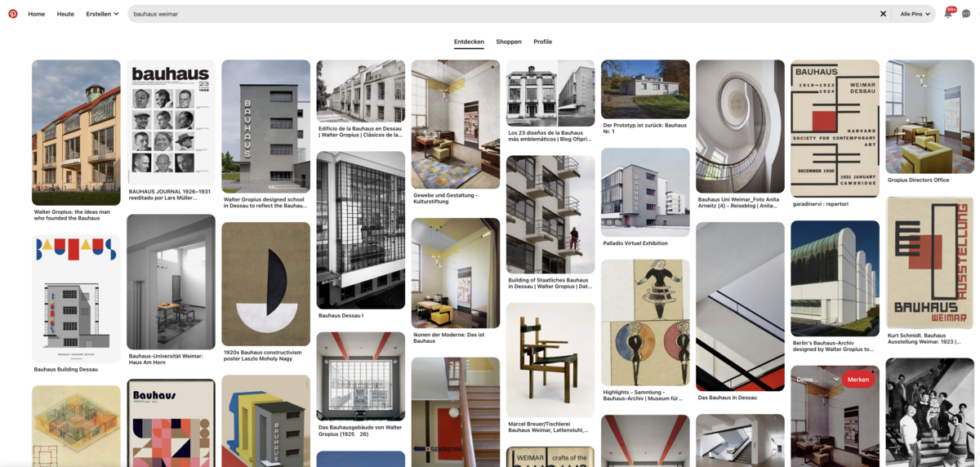Screen dimensions: 980x467
Task: Open the 'Der Prototyp ist zurück' house photo
Action: pos(645,89)
